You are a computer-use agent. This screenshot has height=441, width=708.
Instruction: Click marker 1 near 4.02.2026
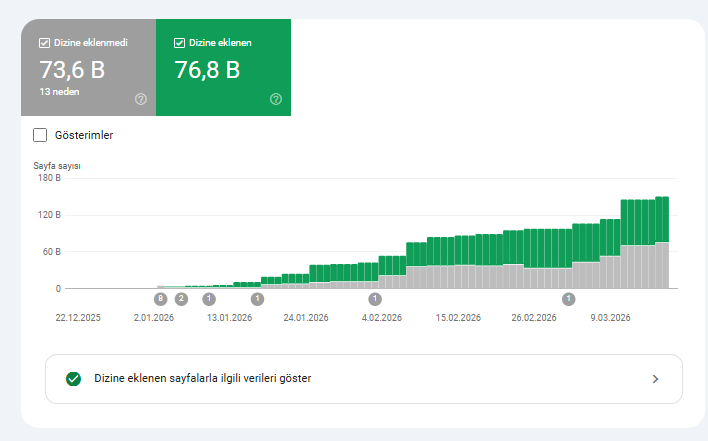[x=375, y=299]
